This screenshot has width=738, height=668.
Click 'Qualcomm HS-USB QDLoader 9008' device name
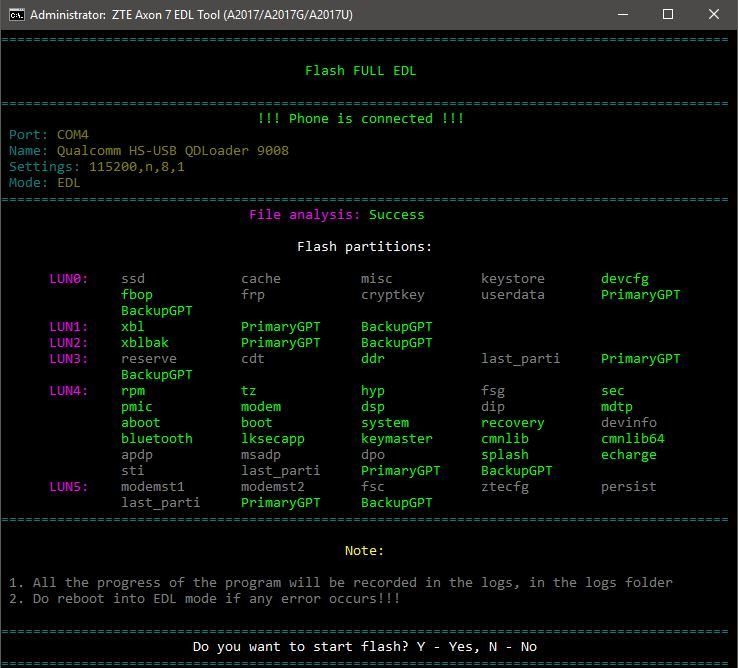173,151
